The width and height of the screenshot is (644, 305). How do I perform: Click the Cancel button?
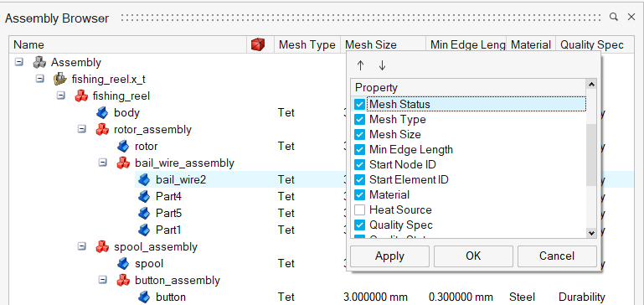557,256
